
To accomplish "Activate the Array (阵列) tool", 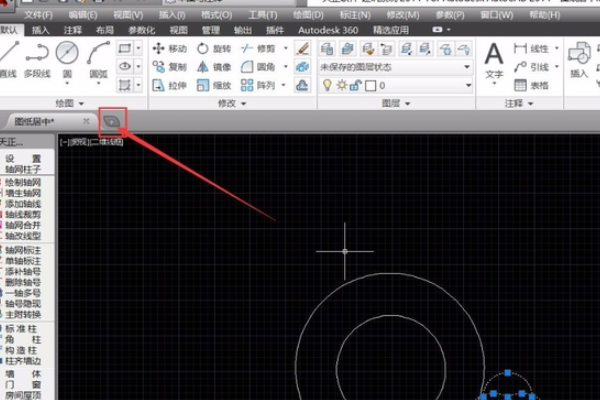I will [x=258, y=85].
